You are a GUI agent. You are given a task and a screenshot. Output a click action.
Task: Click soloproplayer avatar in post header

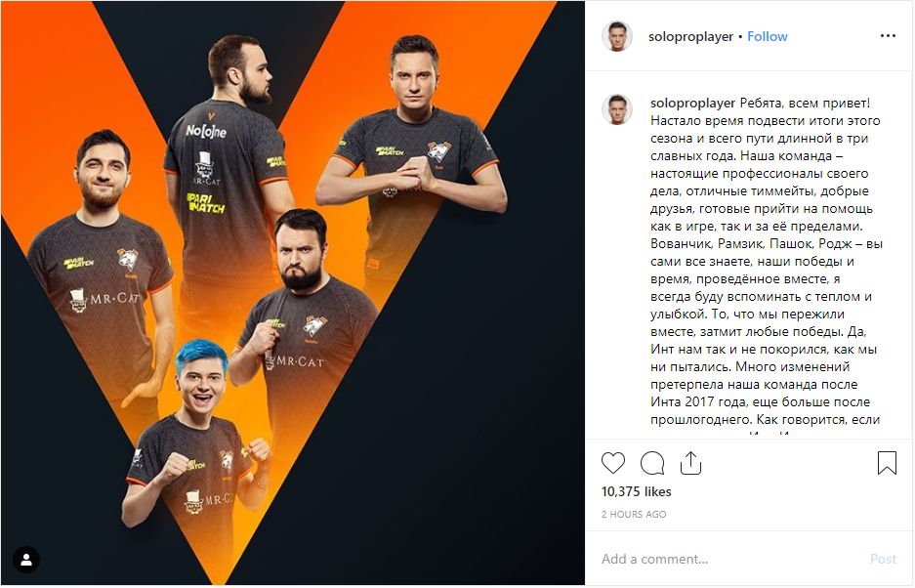click(617, 37)
